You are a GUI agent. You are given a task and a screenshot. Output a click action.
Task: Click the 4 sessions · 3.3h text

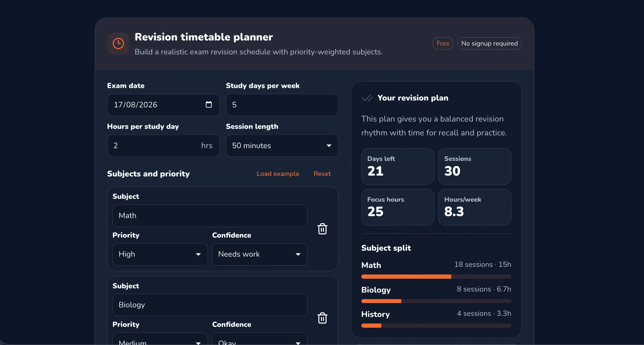[484, 313]
